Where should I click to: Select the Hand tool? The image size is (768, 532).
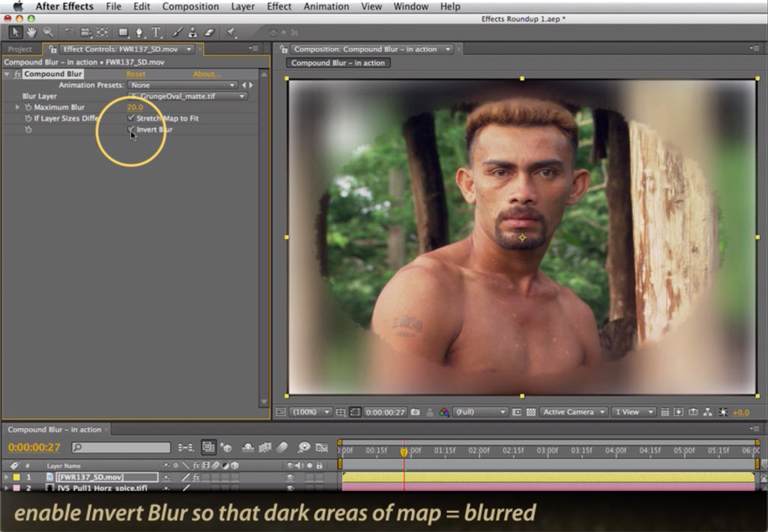pyautogui.click(x=31, y=32)
